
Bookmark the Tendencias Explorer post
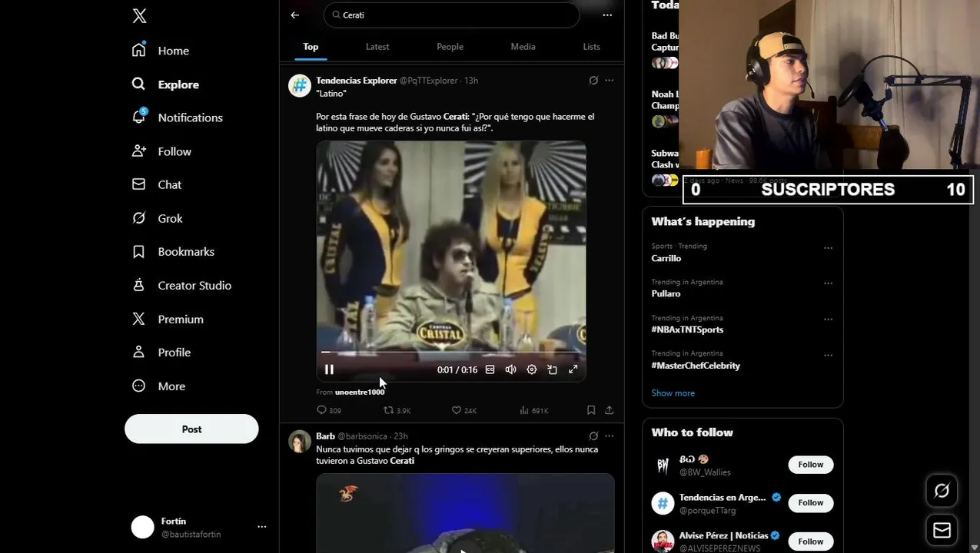pos(591,410)
